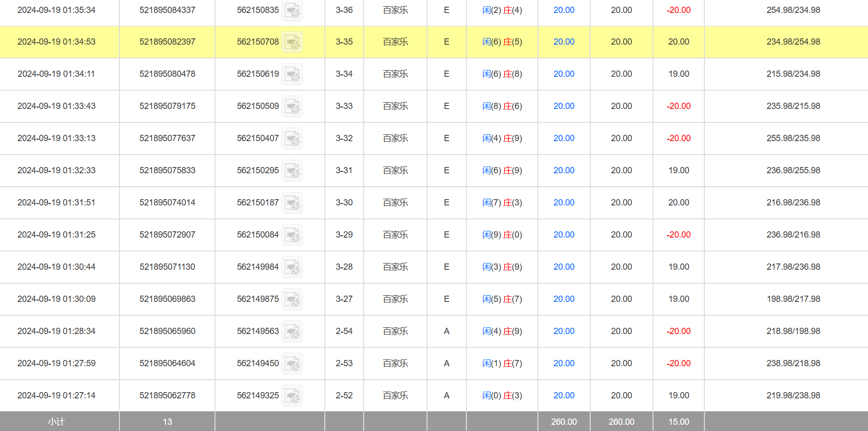Click timestamp 2024-09-19 01:28:34 row
The image size is (868, 431).
click(x=56, y=331)
